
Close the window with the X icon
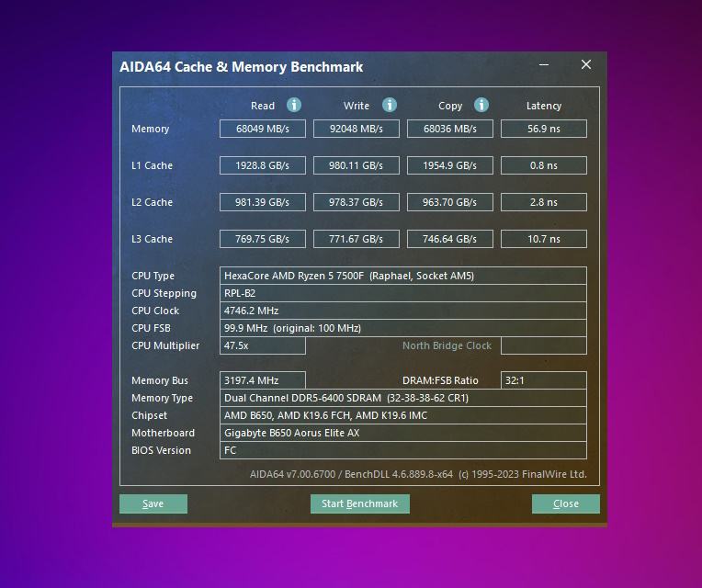click(x=586, y=64)
